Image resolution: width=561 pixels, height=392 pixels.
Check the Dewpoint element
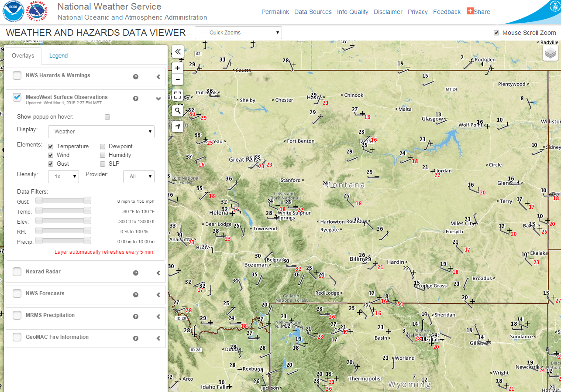coord(103,147)
